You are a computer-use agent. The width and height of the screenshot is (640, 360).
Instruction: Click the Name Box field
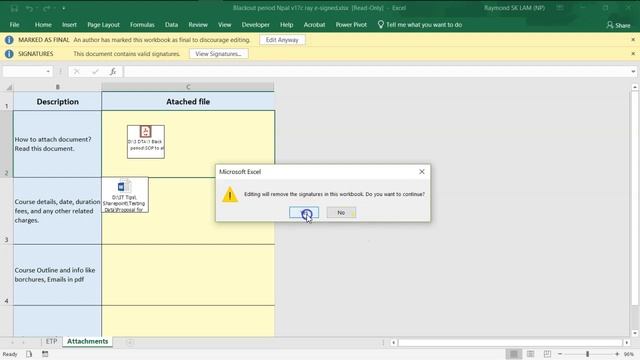[x=24, y=71]
